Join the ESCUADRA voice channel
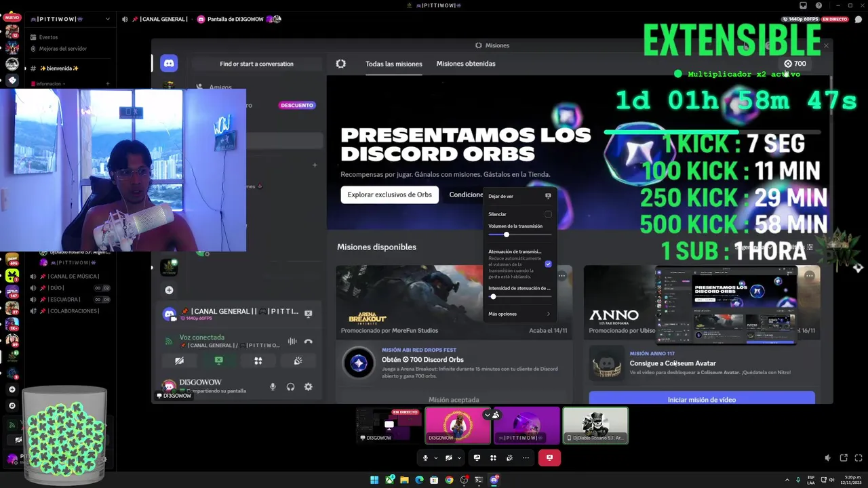868x488 pixels. 70,300
